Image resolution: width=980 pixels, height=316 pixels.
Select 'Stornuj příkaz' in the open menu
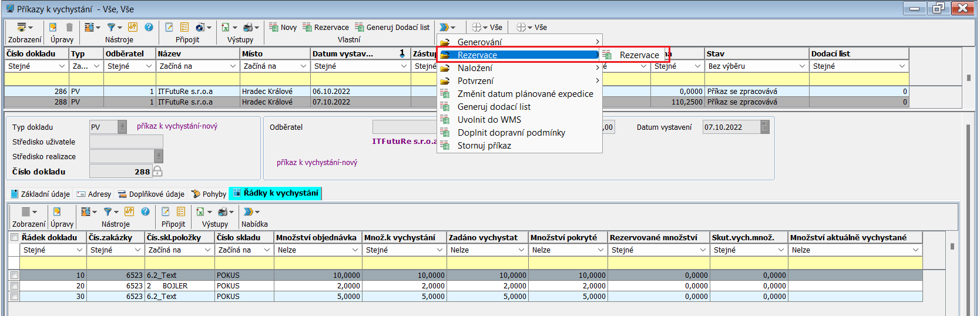click(x=484, y=146)
